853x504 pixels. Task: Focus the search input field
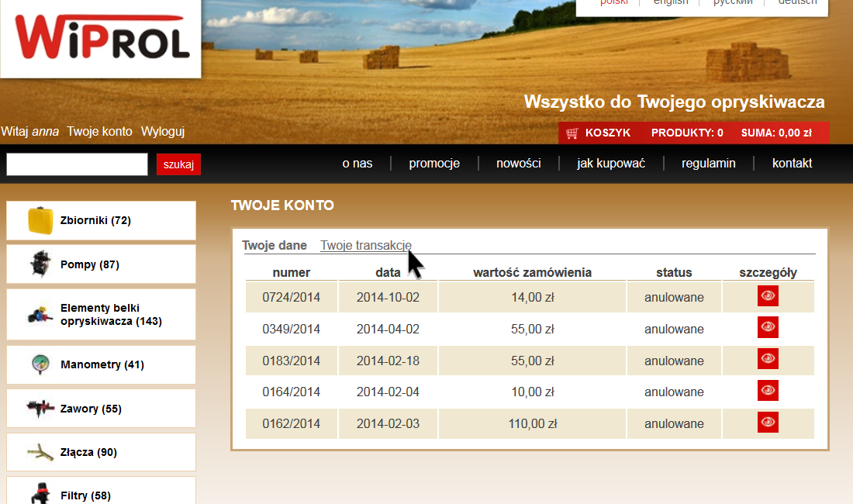[77, 164]
